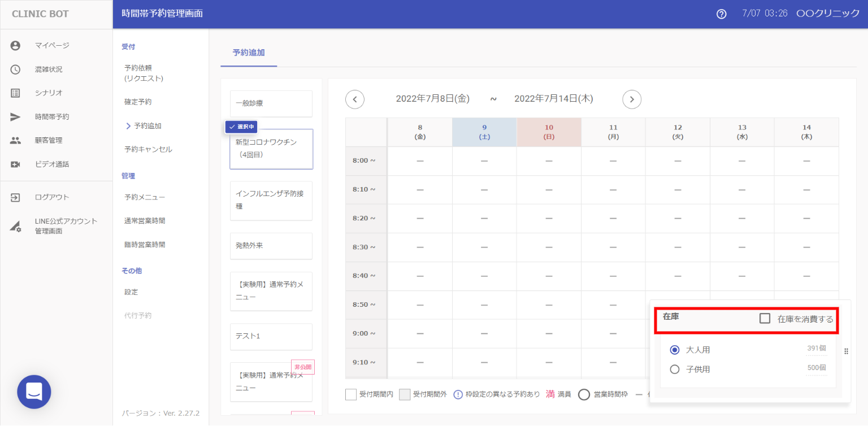
Task: Open 予約キャンセル in the menu
Action: [x=148, y=150]
